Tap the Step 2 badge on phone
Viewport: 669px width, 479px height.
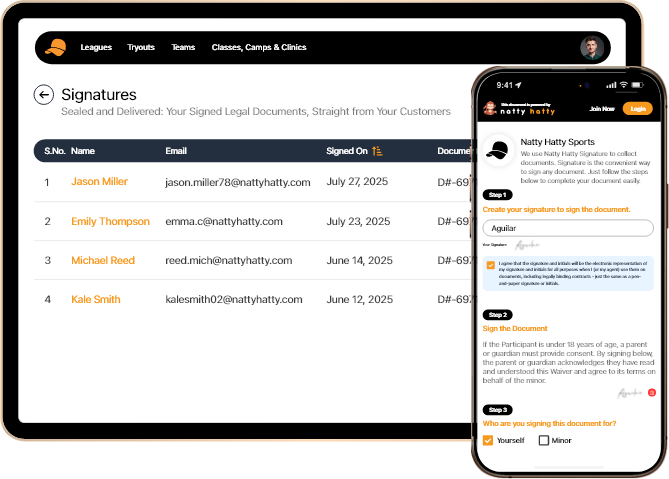(497, 315)
